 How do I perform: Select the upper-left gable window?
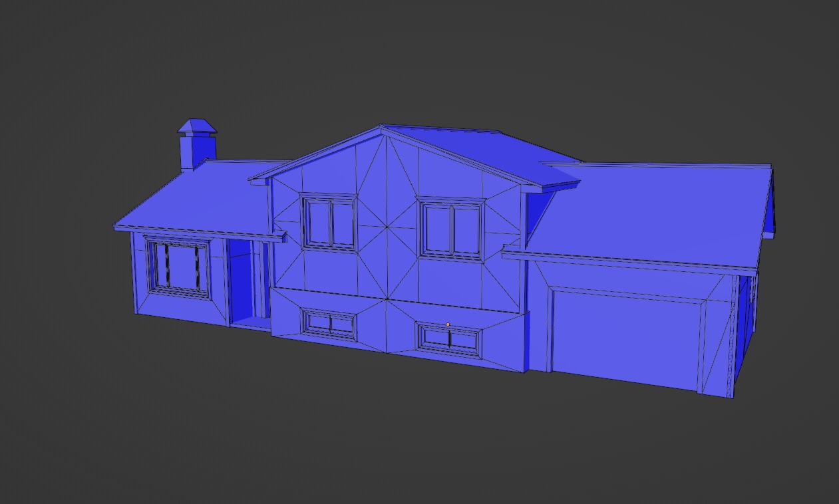click(329, 222)
